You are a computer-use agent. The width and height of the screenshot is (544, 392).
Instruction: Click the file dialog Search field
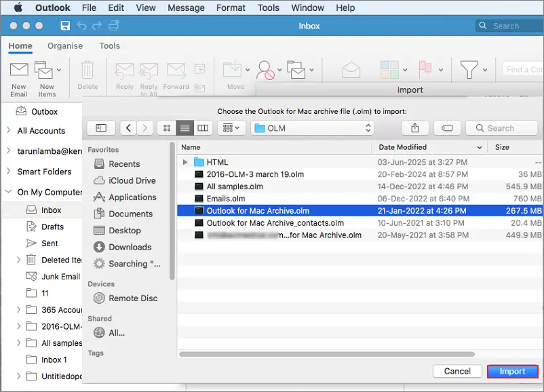coord(501,128)
